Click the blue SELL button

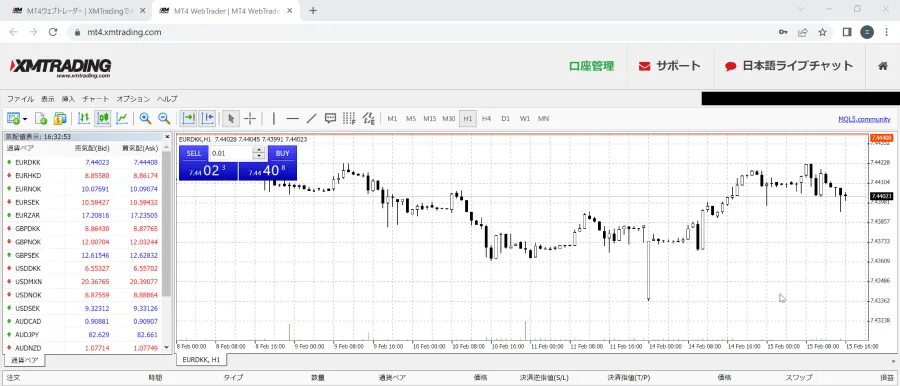194,153
